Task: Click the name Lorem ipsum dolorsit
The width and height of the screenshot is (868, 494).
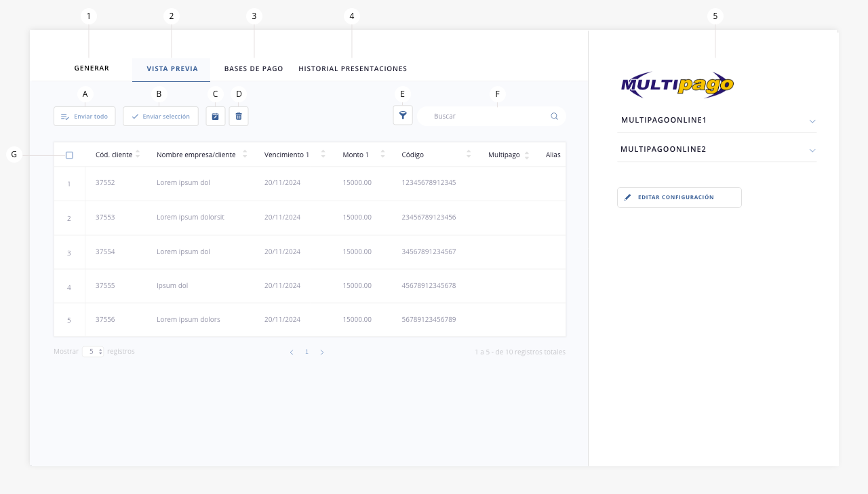Action: tap(191, 218)
